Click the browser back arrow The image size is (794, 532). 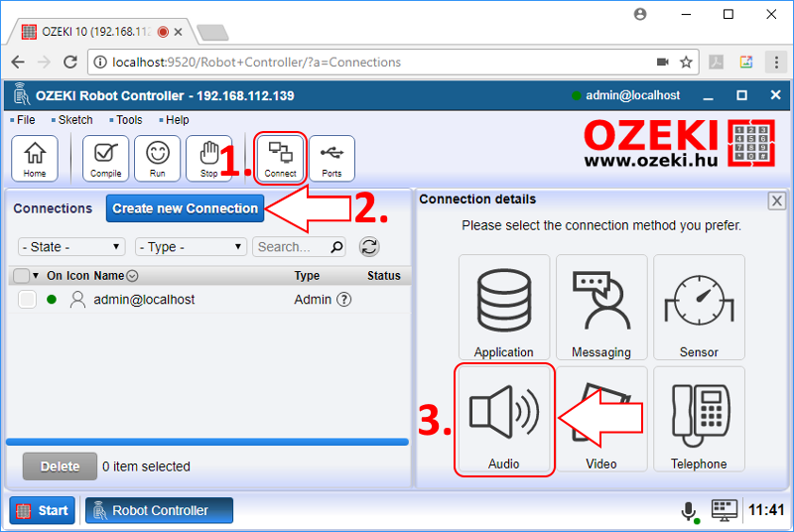click(18, 63)
